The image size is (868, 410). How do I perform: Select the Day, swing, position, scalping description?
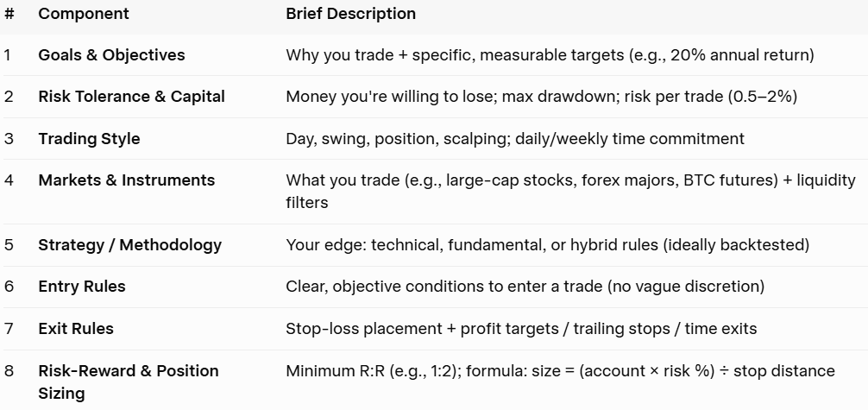point(514,139)
